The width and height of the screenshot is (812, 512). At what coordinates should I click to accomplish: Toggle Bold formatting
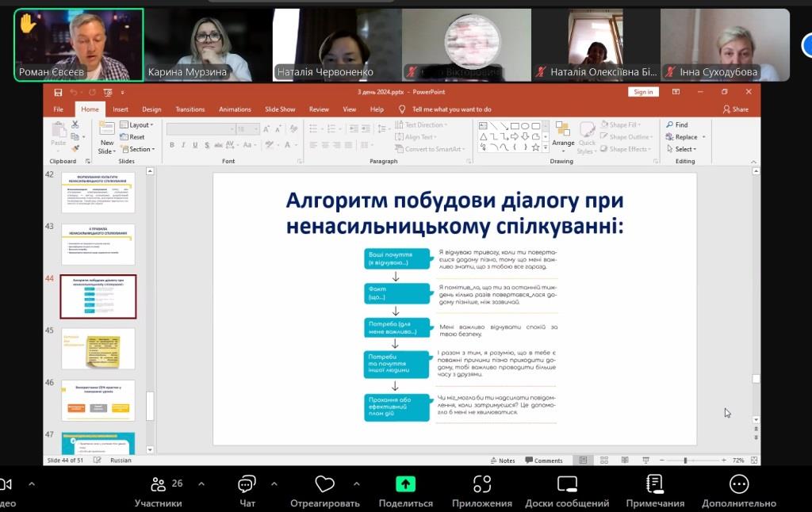(172, 145)
